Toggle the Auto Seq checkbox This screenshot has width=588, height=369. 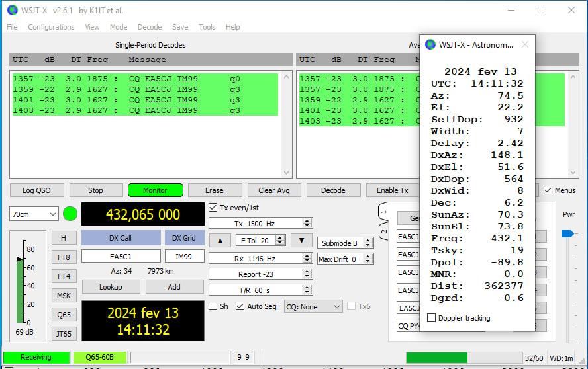point(240,306)
